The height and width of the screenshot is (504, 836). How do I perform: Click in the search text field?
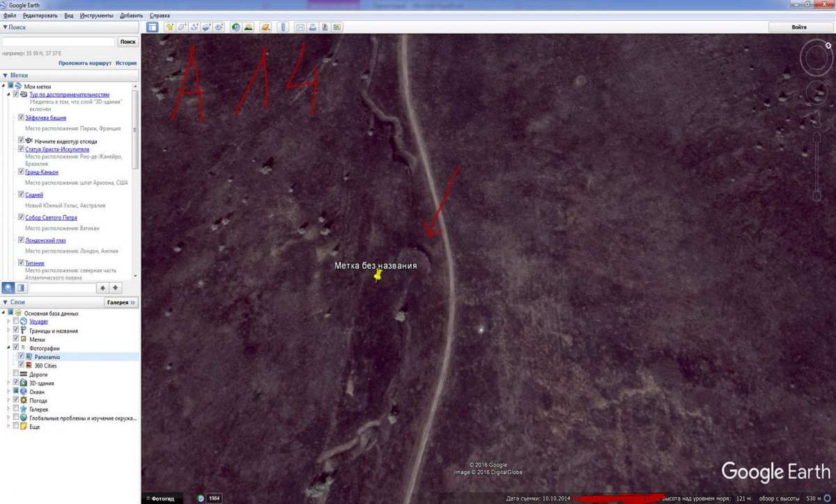click(x=59, y=42)
